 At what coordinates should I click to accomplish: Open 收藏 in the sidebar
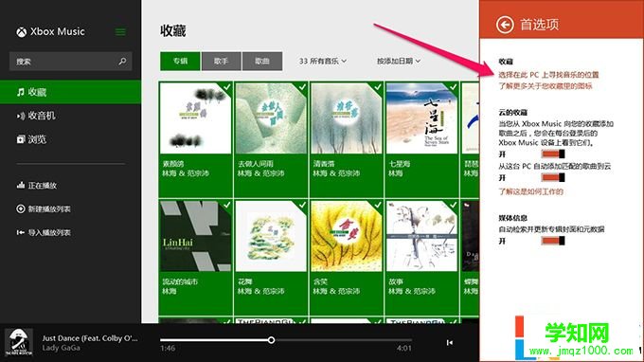[x=70, y=92]
